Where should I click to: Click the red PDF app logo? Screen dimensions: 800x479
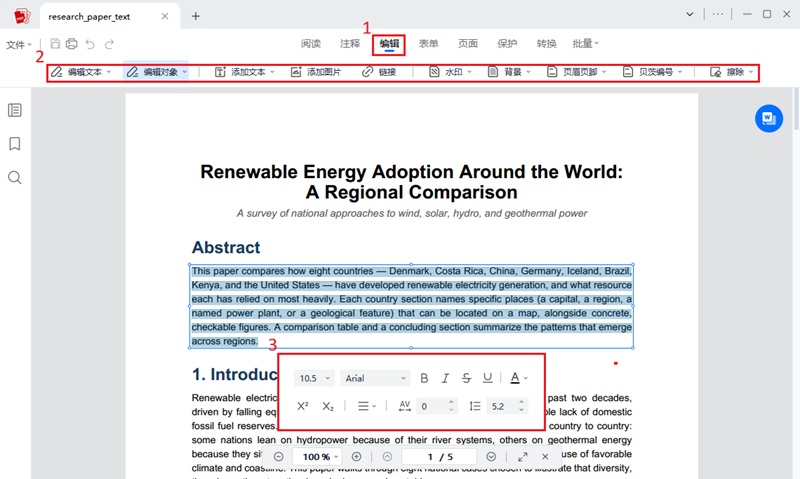21,16
